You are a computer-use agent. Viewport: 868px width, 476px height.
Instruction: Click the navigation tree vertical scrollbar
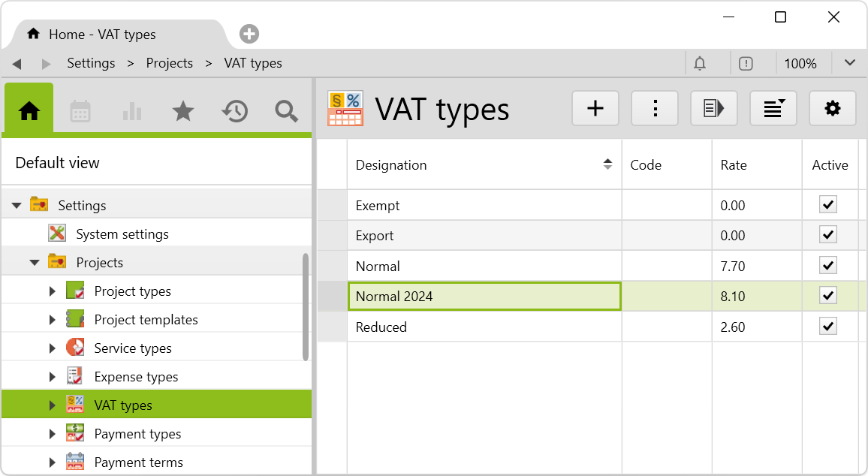[306, 308]
